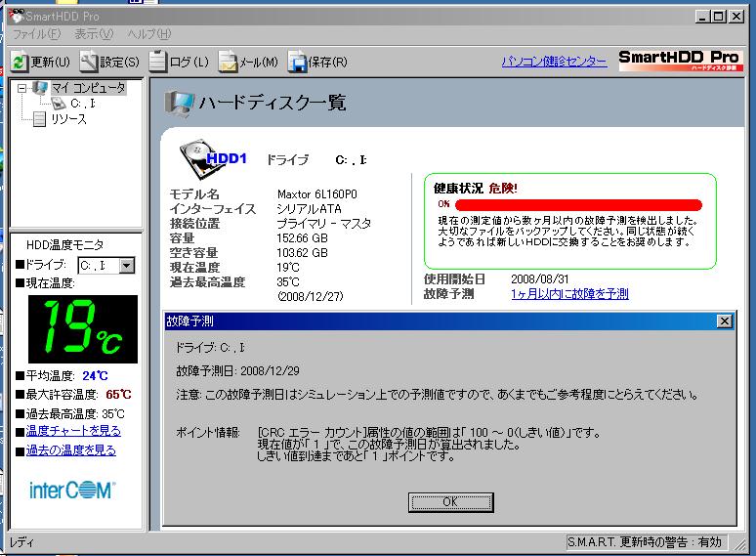Click the 接続位置 value プライマリ - マスタ
This screenshot has height=556, width=756.
[x=324, y=223]
